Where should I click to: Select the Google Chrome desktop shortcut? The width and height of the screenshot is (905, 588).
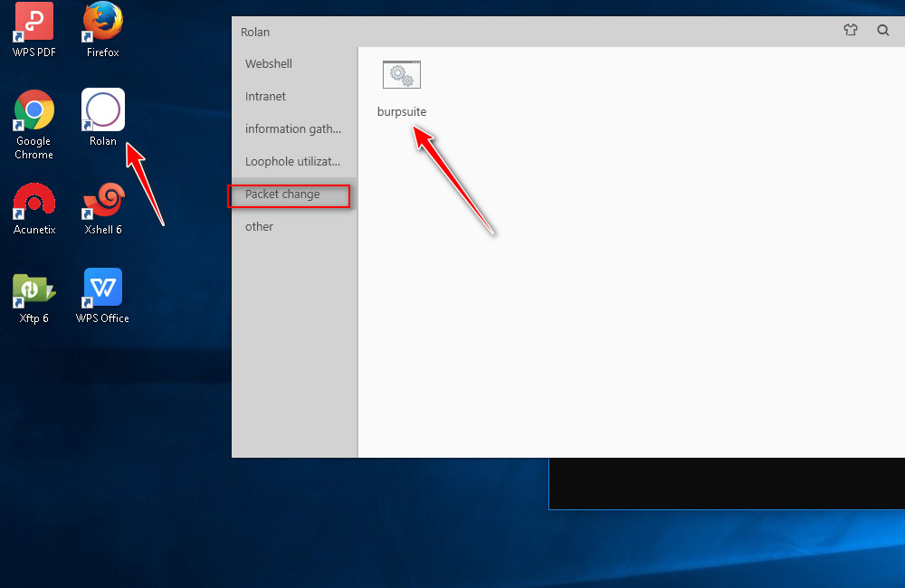coord(34,111)
